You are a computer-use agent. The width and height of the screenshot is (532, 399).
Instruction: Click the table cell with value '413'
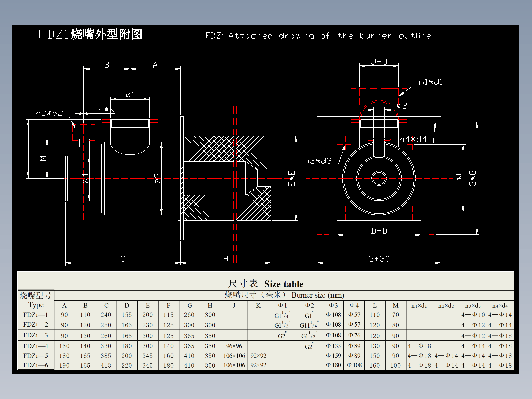[x=106, y=366]
